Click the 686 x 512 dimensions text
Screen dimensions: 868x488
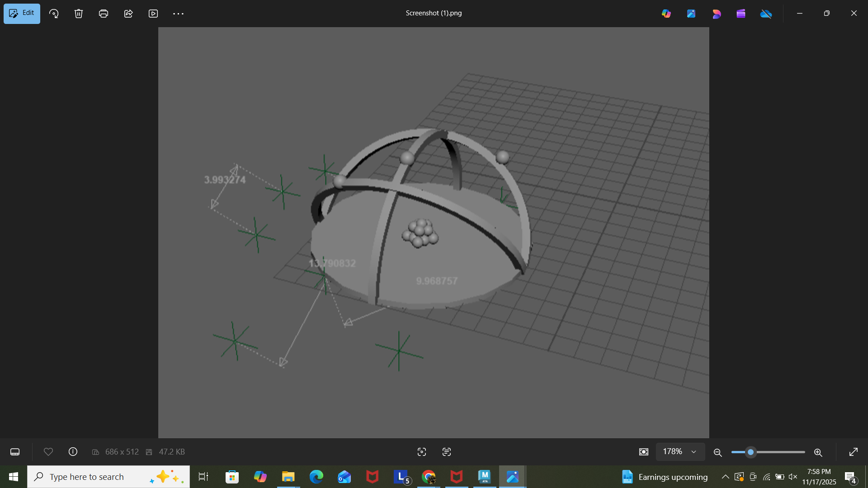[122, 452]
